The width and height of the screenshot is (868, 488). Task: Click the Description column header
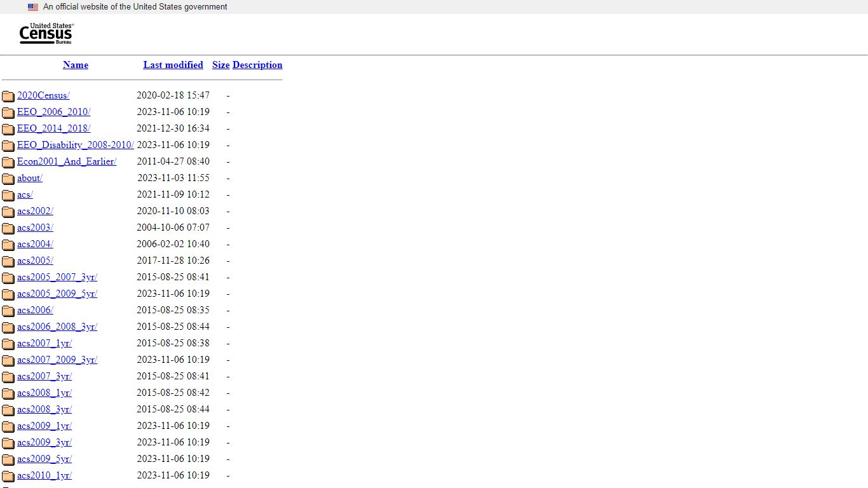pos(257,65)
